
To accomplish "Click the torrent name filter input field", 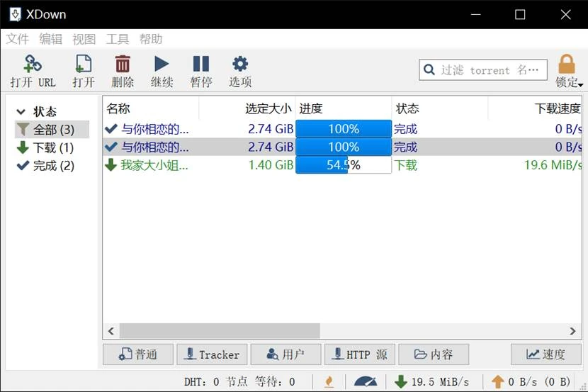I will (483, 69).
